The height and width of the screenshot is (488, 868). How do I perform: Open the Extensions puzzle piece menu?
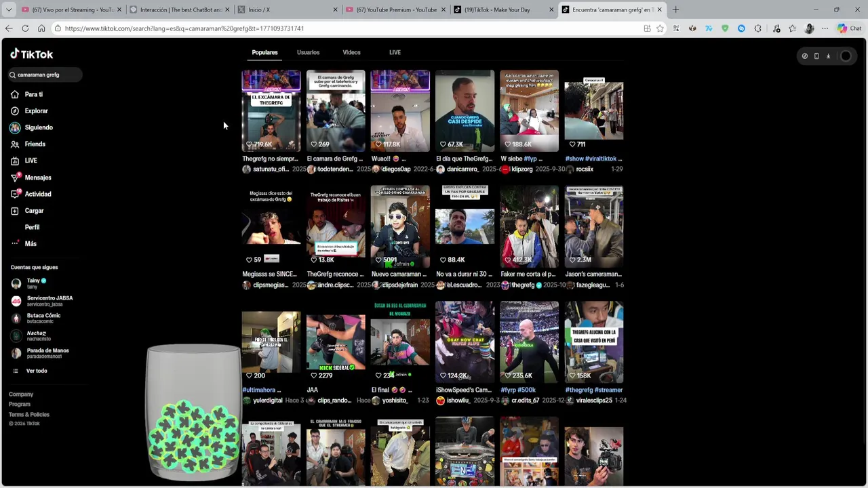pyautogui.click(x=757, y=28)
